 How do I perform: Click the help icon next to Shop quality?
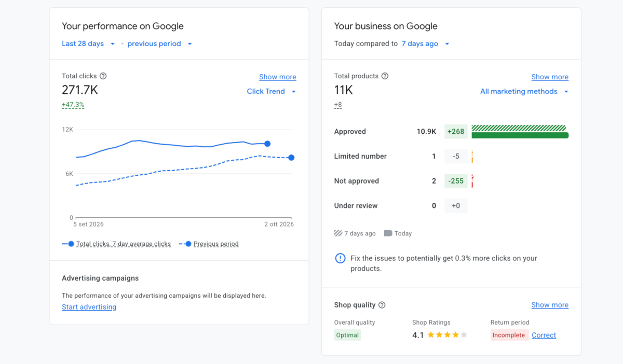382,305
